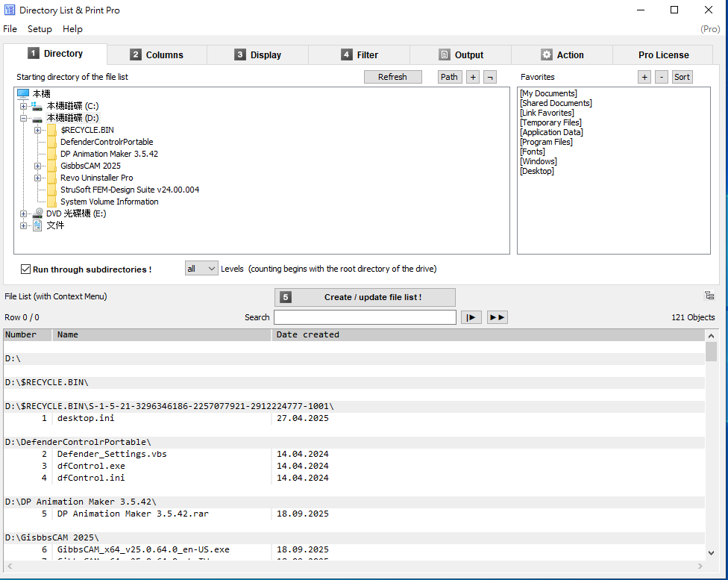Click the DefenderControlrPortable folder icon
The width and height of the screenshot is (728, 580).
pyautogui.click(x=51, y=143)
